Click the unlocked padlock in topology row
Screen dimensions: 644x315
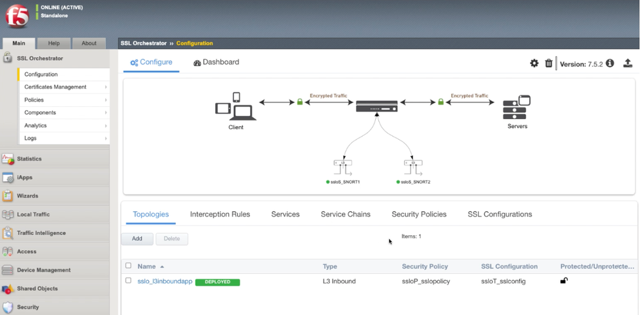[564, 281]
